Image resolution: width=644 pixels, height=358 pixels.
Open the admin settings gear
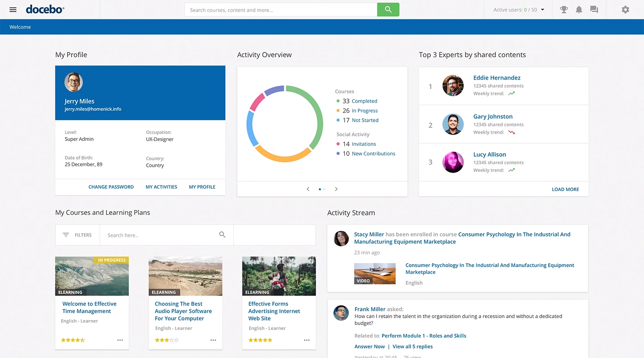[625, 9]
